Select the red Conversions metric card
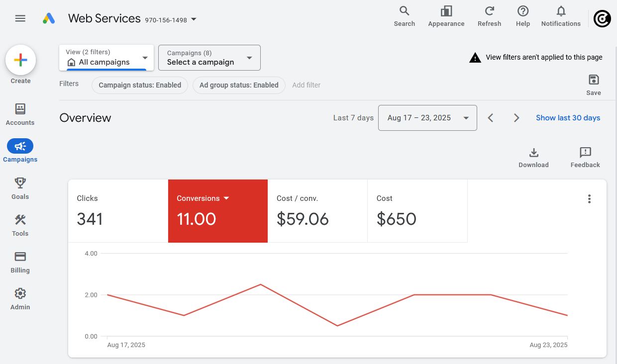This screenshot has width=617, height=364. tap(218, 211)
